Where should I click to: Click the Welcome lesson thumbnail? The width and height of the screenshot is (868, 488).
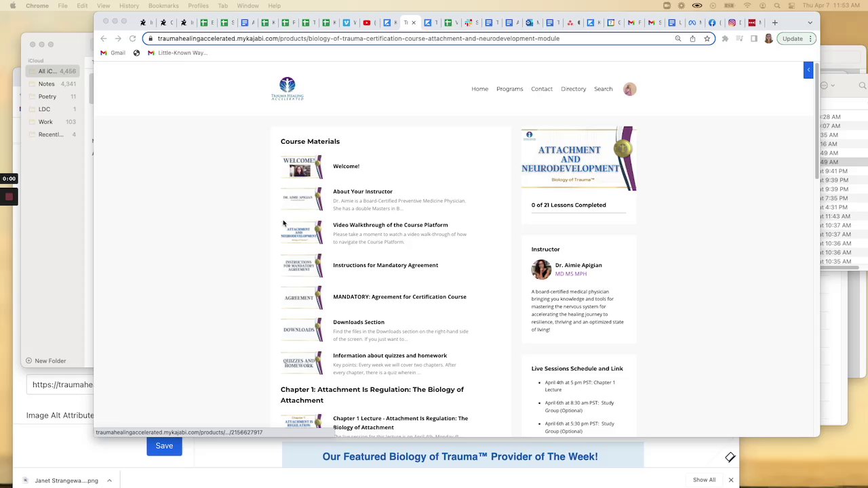(x=302, y=167)
